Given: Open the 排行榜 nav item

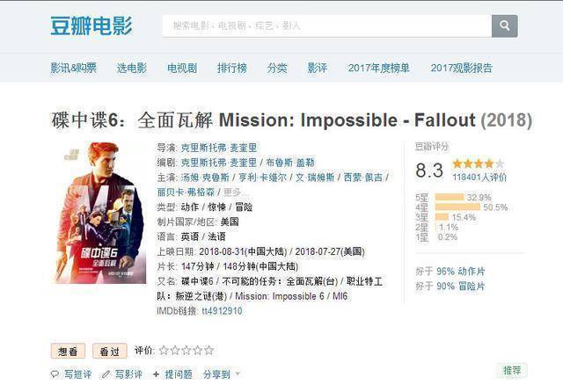Looking at the screenshot, I should [232, 68].
